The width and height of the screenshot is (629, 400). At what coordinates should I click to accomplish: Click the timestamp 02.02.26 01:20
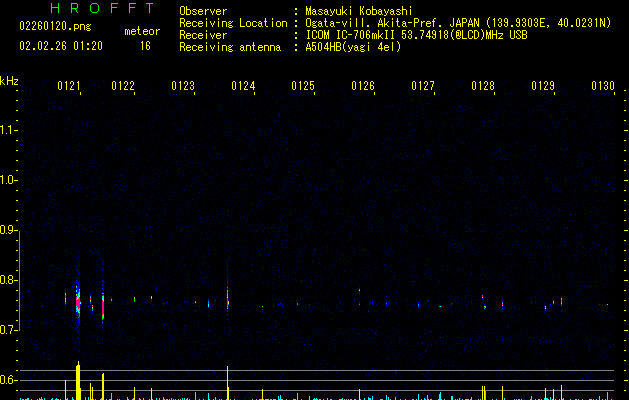pos(61,46)
